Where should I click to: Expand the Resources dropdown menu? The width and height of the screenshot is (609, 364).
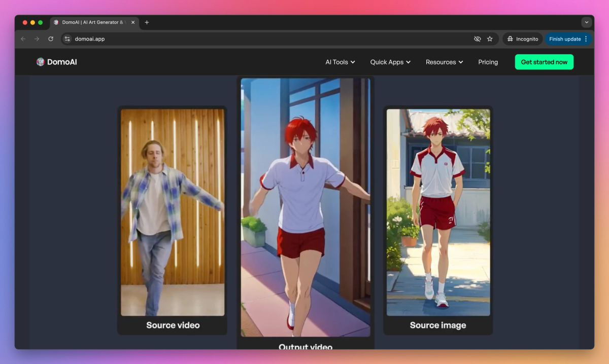pos(444,62)
